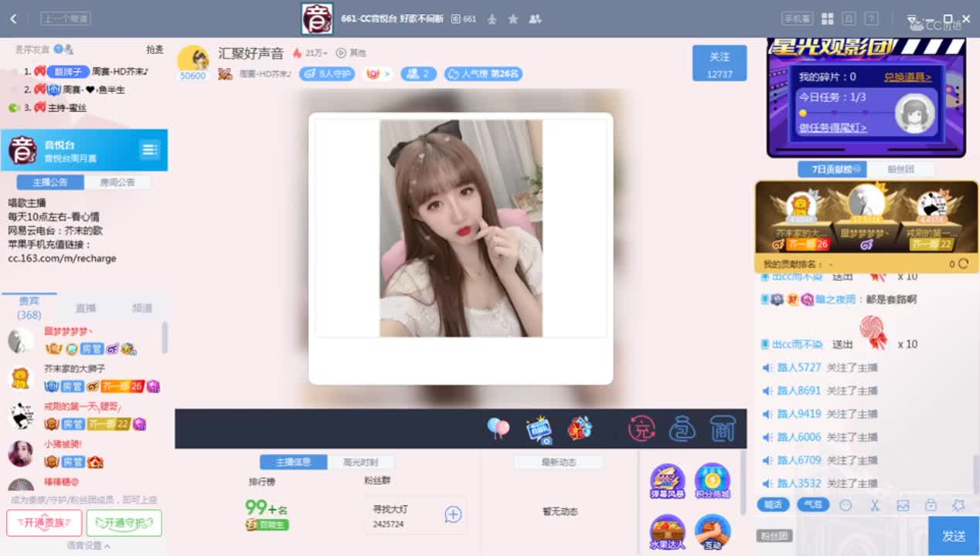The width and height of the screenshot is (980, 556).
Task: Click the 最新动态 tab
Action: pyautogui.click(x=559, y=462)
